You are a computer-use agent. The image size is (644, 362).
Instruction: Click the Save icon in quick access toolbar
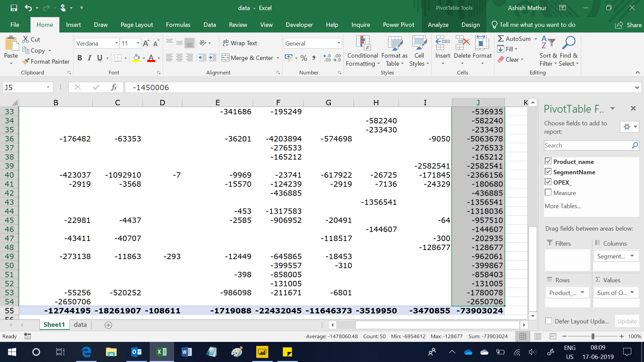click(x=14, y=8)
